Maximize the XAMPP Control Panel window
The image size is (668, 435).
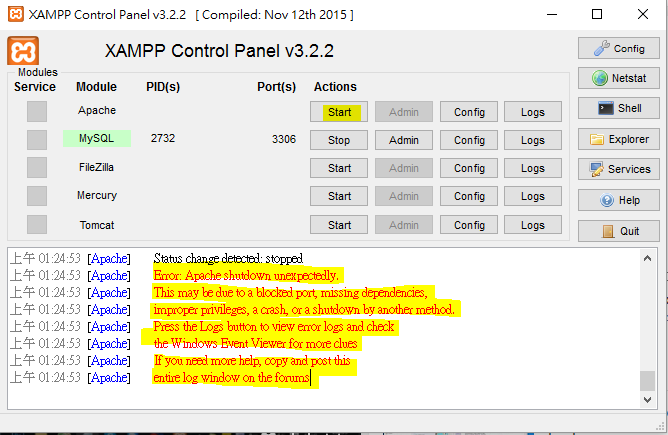pyautogui.click(x=597, y=14)
